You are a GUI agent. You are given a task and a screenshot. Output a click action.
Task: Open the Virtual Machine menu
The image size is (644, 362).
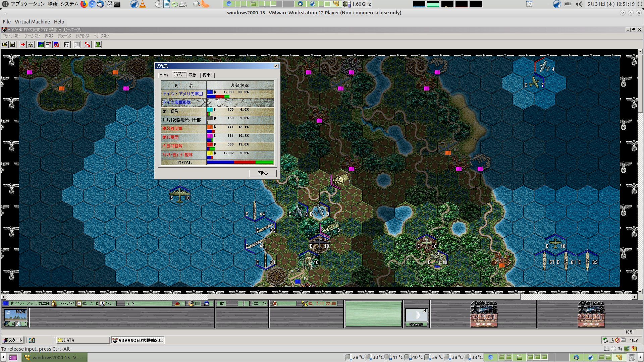point(32,22)
